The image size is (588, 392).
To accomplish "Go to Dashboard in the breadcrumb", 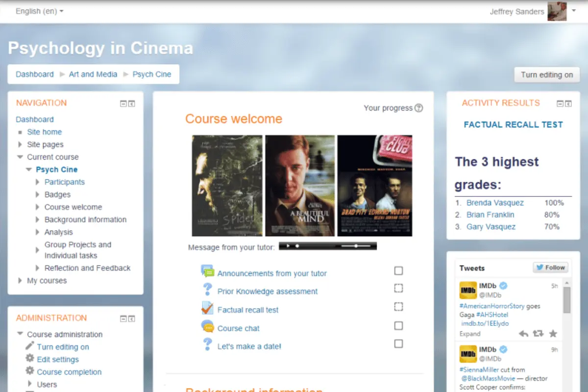I will [x=35, y=74].
